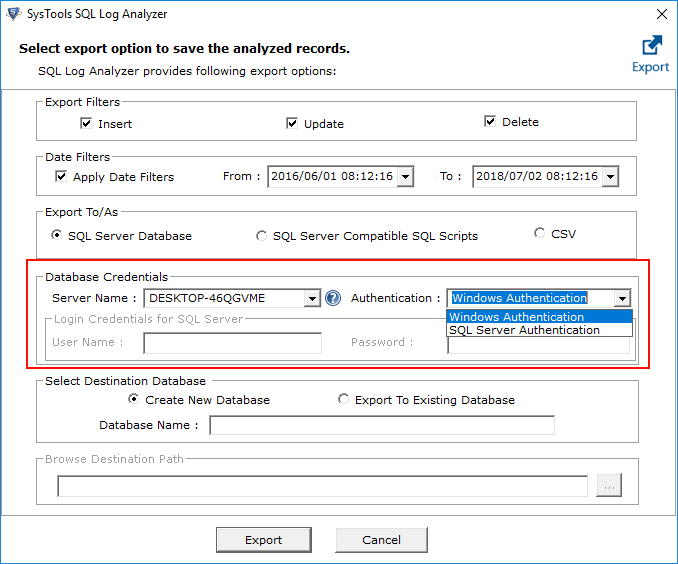Click the server name help question icon
The width and height of the screenshot is (678, 564).
tap(333, 298)
